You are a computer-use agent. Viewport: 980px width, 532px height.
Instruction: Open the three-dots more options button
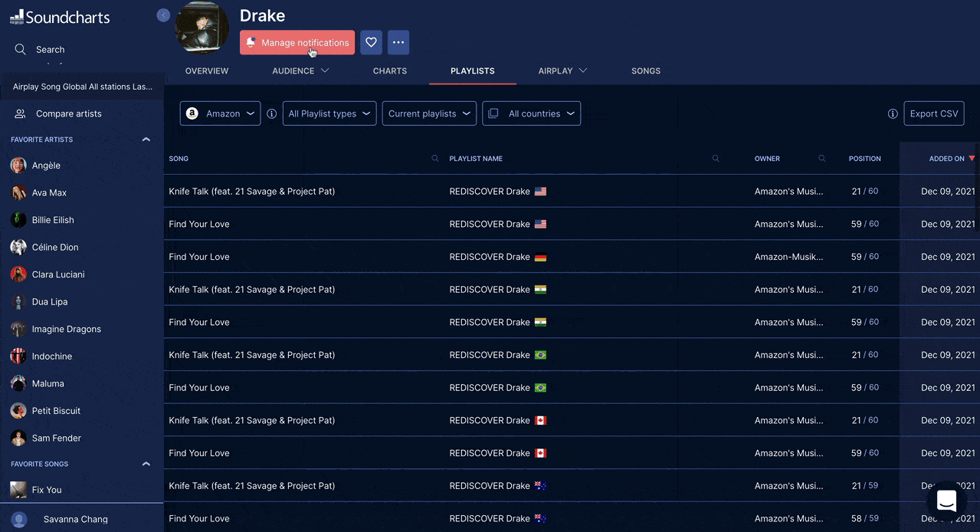click(x=398, y=43)
